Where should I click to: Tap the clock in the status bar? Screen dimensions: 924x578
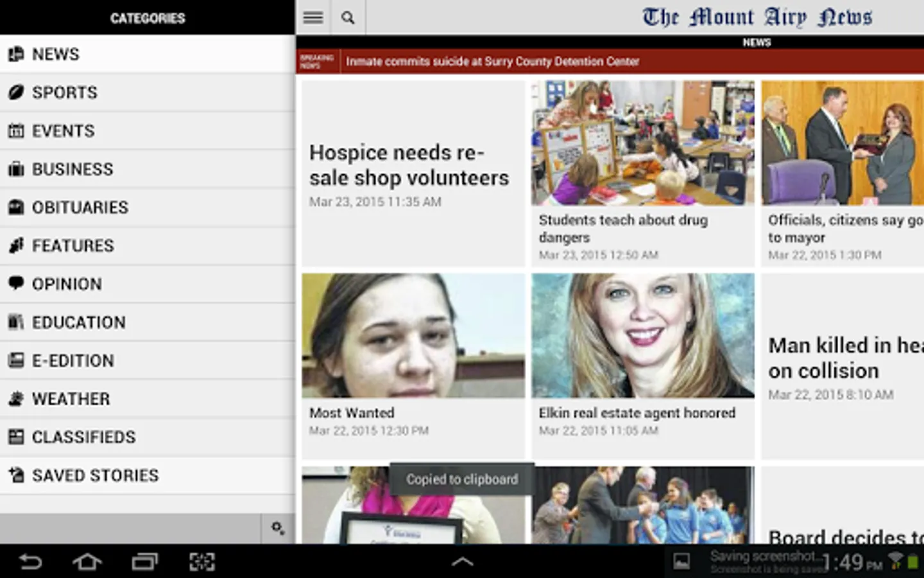851,563
